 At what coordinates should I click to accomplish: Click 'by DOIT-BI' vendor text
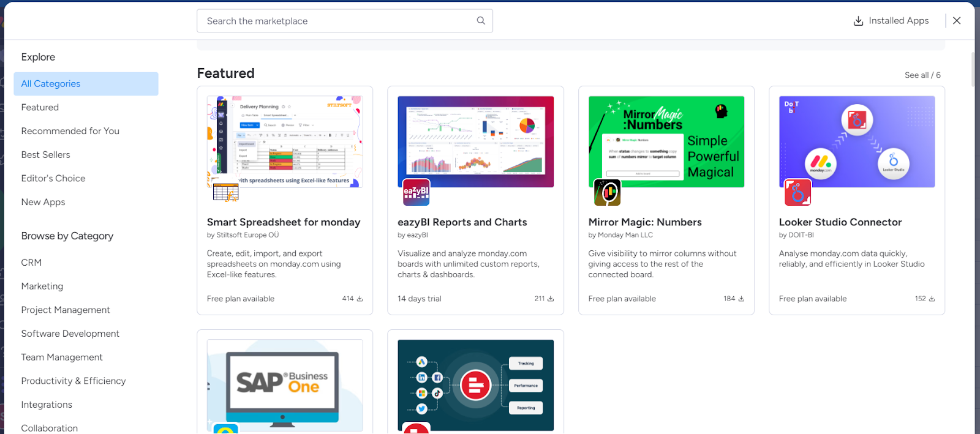(796, 235)
